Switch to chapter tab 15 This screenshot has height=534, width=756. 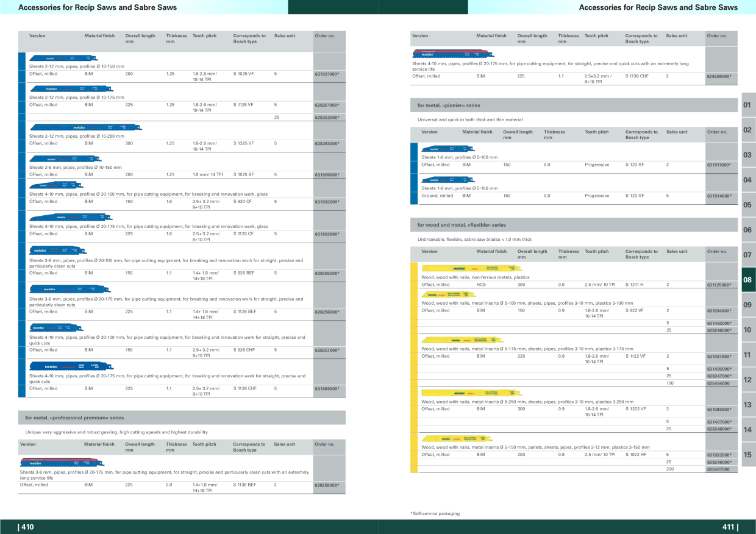click(x=747, y=455)
